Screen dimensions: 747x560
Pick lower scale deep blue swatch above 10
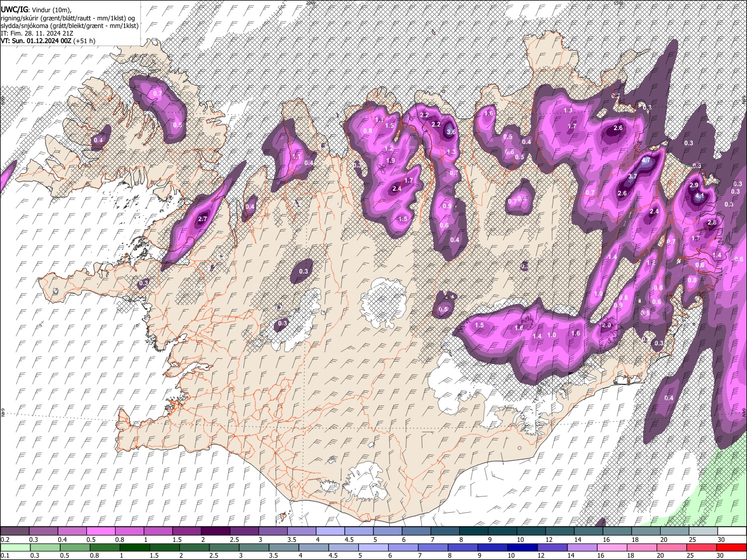pos(522,547)
